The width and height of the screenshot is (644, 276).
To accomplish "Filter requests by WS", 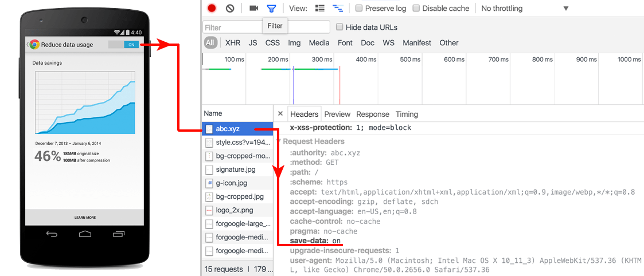I will pos(389,42).
